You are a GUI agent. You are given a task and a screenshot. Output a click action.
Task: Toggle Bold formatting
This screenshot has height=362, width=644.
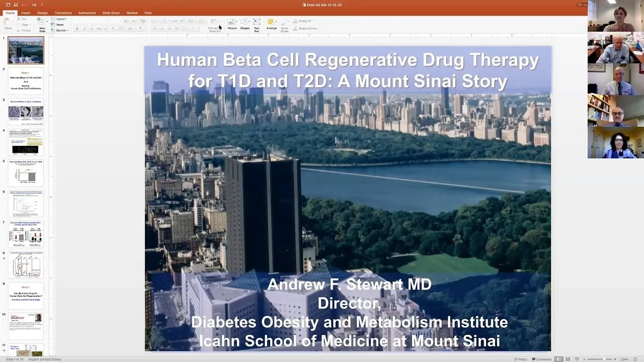77,29
